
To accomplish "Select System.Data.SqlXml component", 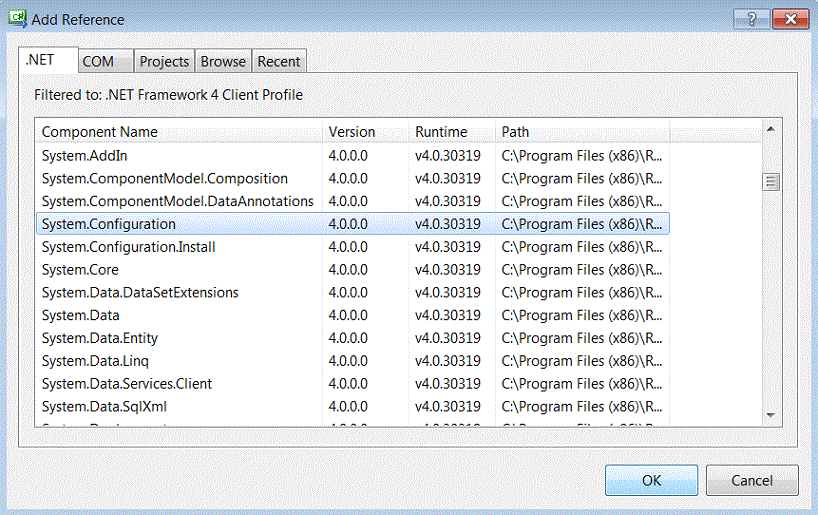I will [x=353, y=406].
